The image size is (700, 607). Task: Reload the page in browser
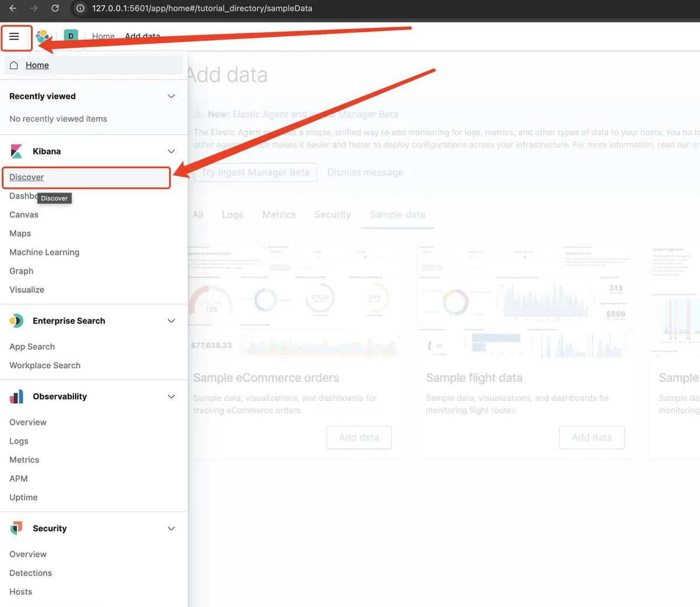tap(55, 8)
